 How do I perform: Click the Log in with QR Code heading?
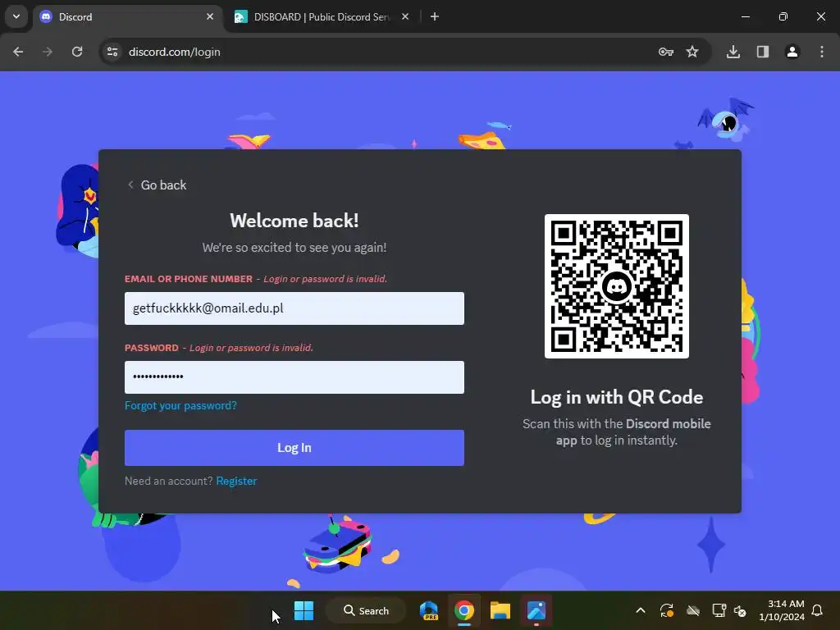[x=617, y=397]
